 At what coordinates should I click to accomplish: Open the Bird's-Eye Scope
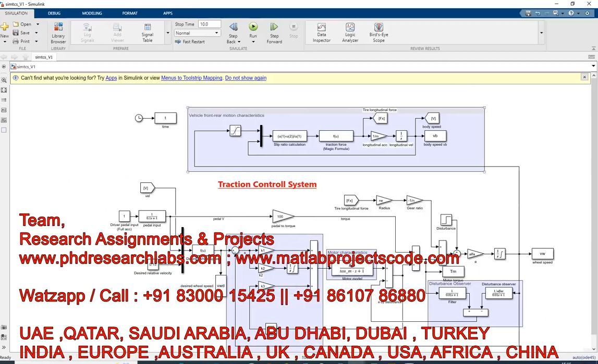click(379, 33)
